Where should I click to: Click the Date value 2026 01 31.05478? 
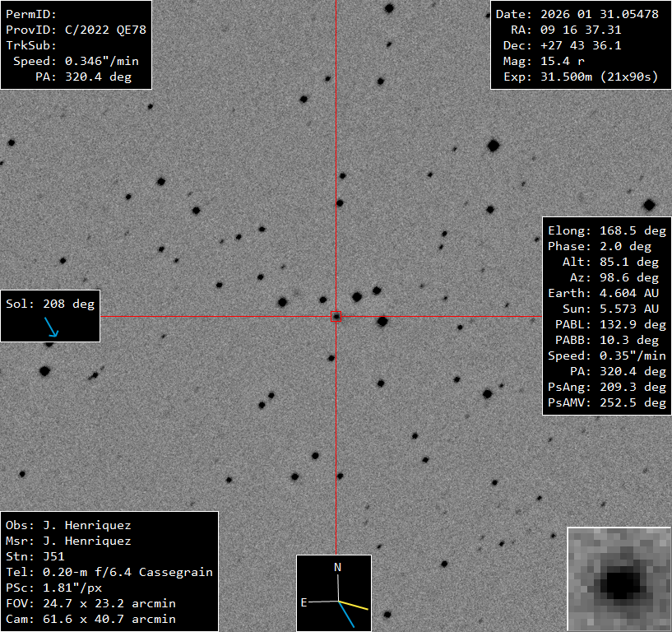point(600,15)
